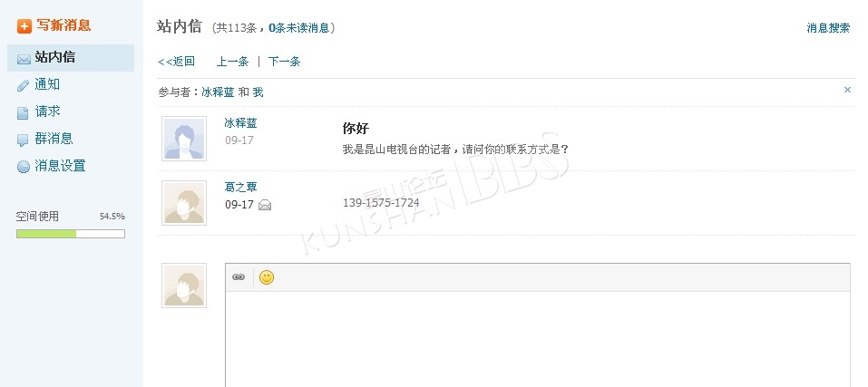Close the participants bar with the X
868x387 pixels.
click(x=847, y=90)
